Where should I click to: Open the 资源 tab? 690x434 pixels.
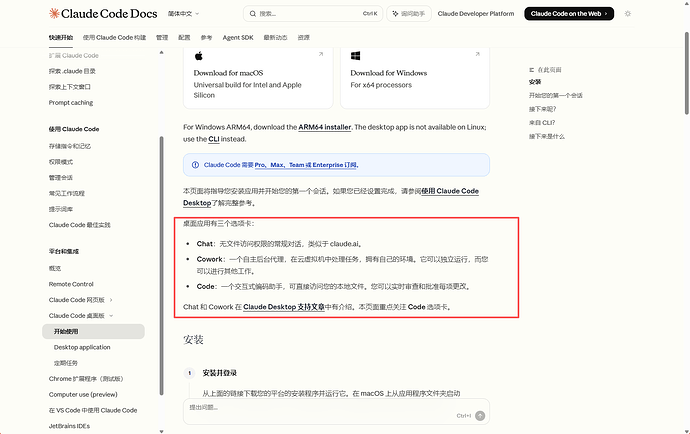[304, 37]
